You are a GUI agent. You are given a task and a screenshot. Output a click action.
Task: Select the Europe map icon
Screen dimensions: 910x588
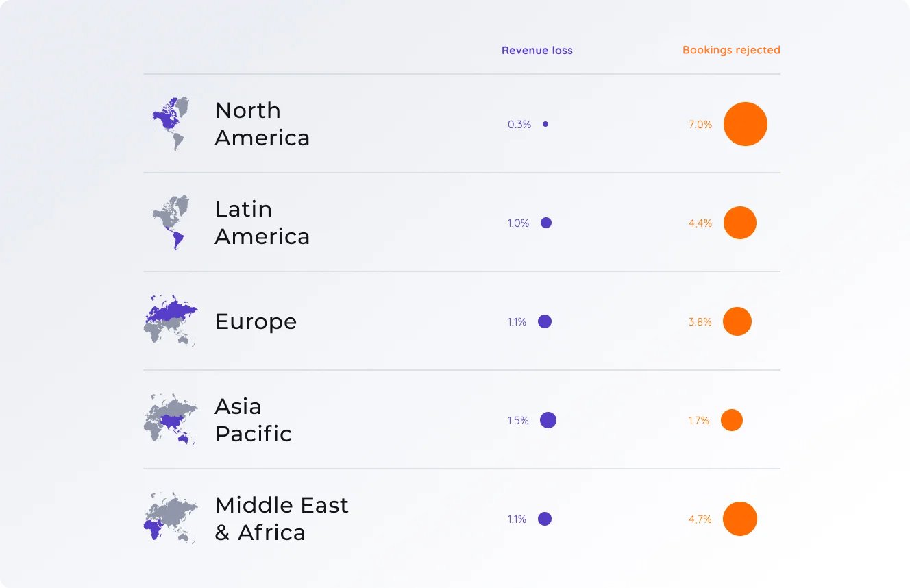(x=171, y=321)
